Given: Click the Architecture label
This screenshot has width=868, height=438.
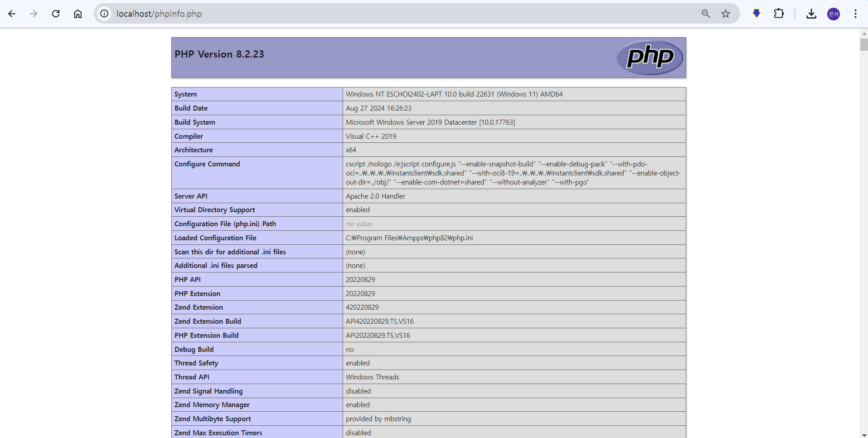Looking at the screenshot, I should coord(194,150).
